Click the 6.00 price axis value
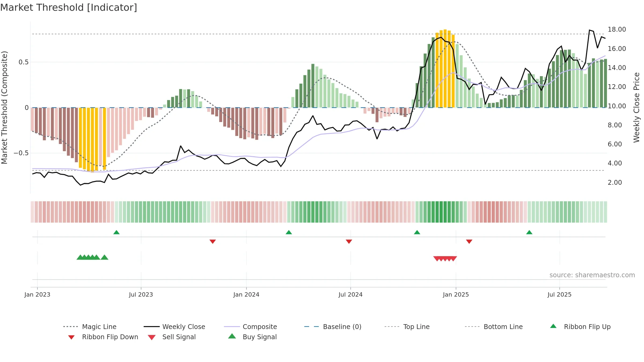 (x=615, y=144)
